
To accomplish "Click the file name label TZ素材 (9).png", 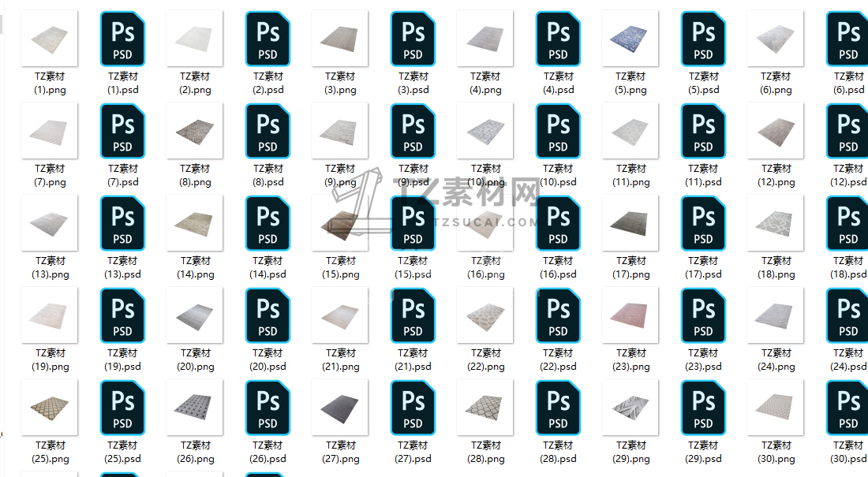I will 340,175.
